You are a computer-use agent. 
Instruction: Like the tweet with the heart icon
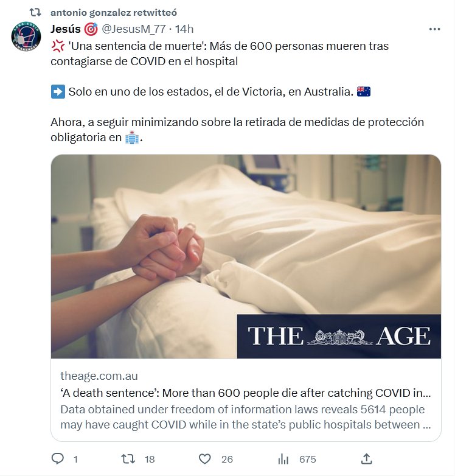click(205, 459)
